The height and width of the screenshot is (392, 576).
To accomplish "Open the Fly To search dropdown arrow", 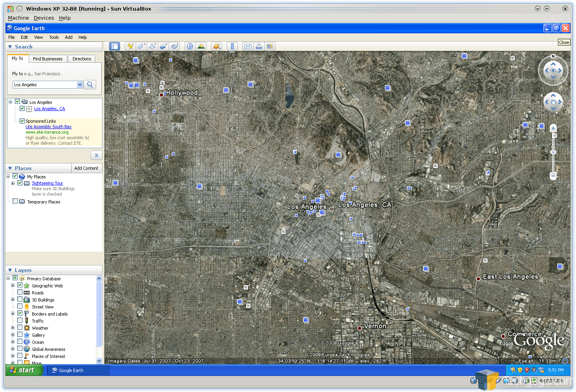I will pyautogui.click(x=80, y=84).
